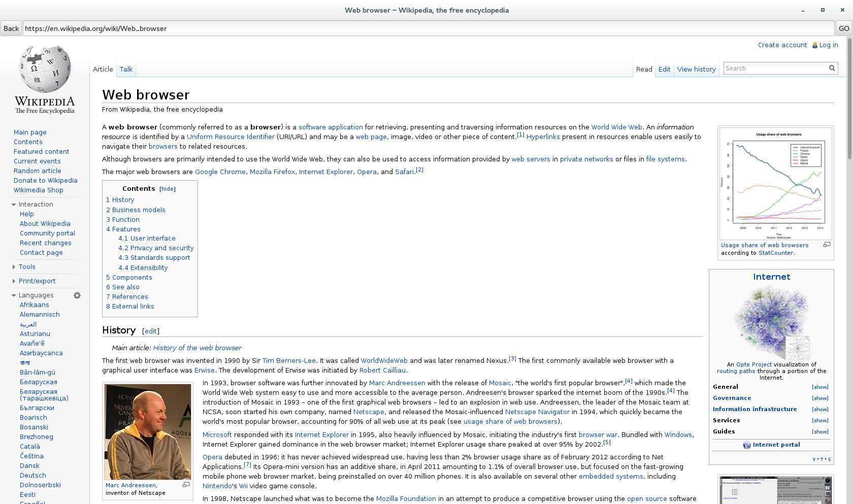Expand the Tools sidebar section
Screen dimensions: 853x504
pyautogui.click(x=14, y=267)
